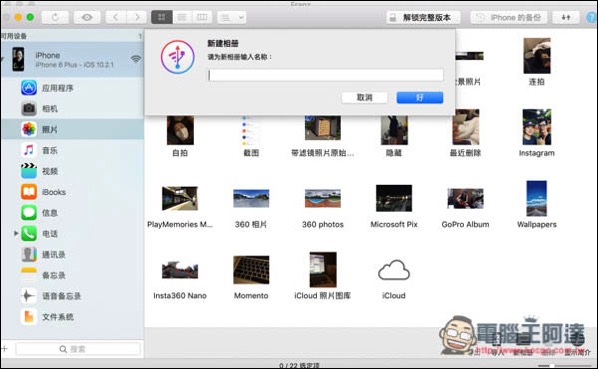Image resolution: width=598 pixels, height=369 pixels.
Task: Toggle the eye preview button
Action: click(87, 17)
